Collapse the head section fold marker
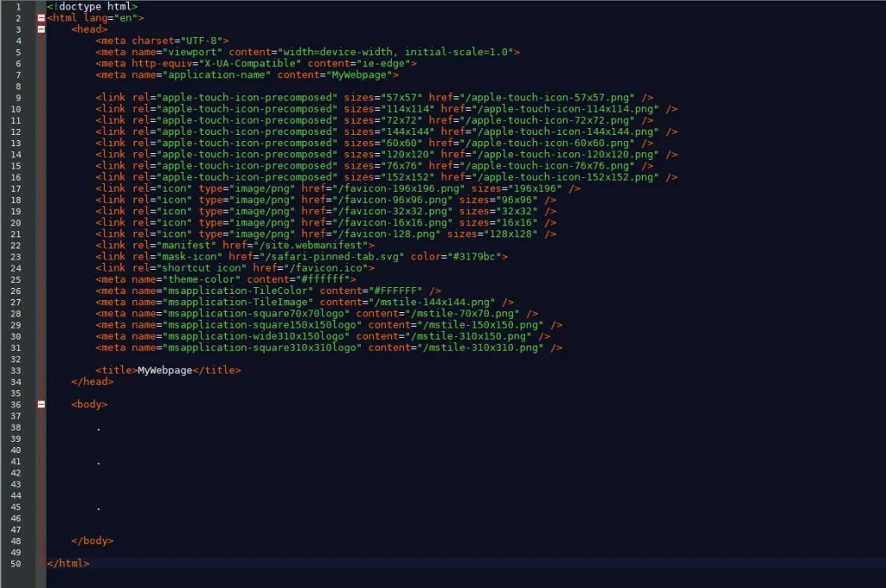The width and height of the screenshot is (886, 588). pos(41,29)
